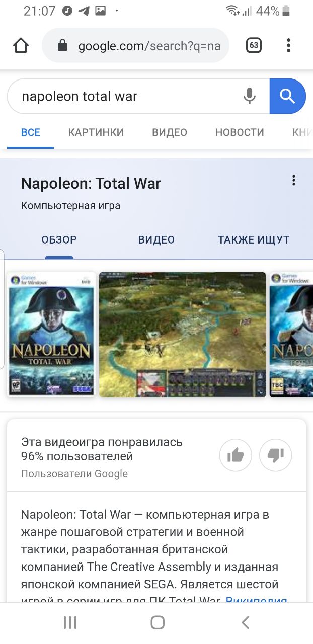Tap the Android back navigation button
This screenshot has width=313, height=644.
245,623
